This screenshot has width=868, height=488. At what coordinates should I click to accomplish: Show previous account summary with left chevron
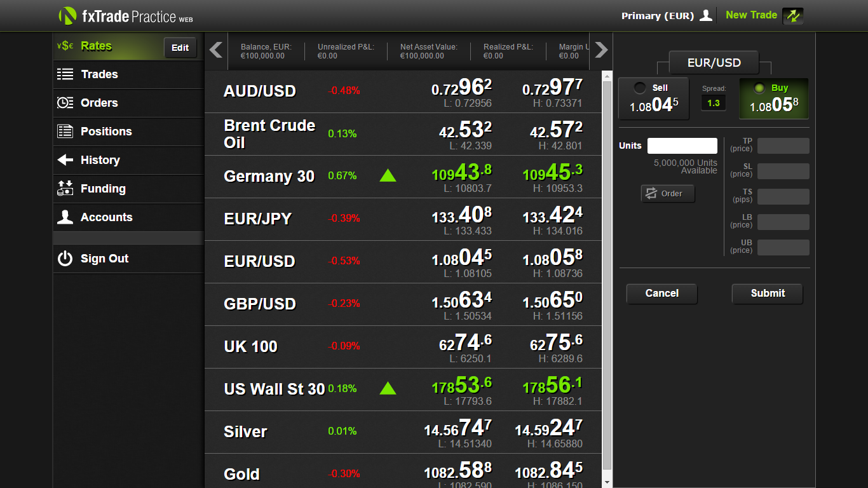[216, 50]
